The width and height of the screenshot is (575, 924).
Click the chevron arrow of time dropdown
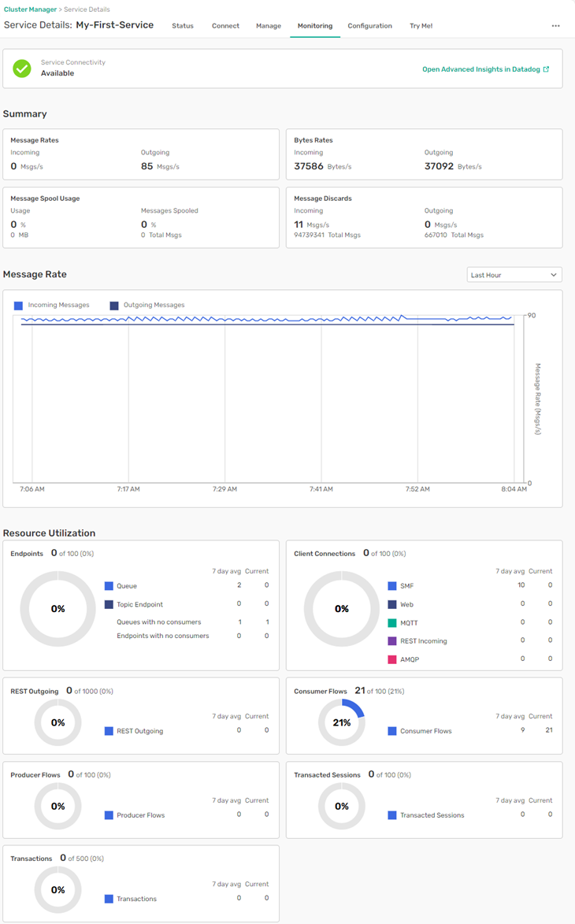tap(554, 275)
